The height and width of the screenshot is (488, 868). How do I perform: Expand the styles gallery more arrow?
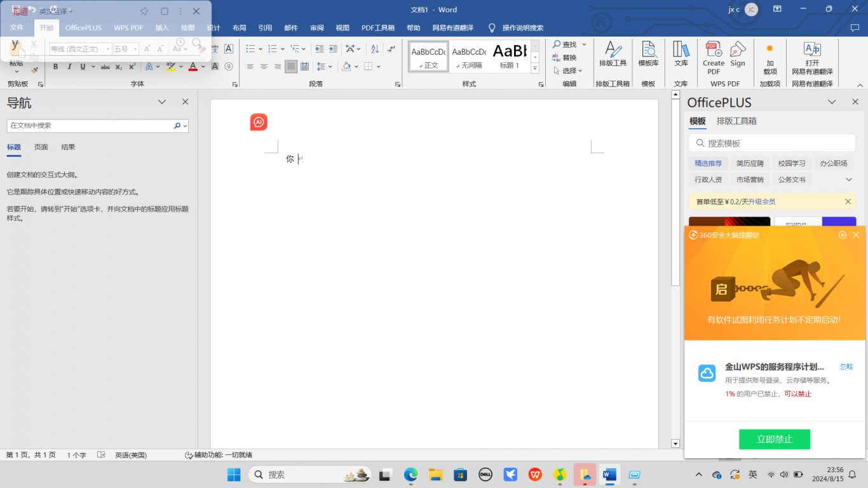pos(535,68)
